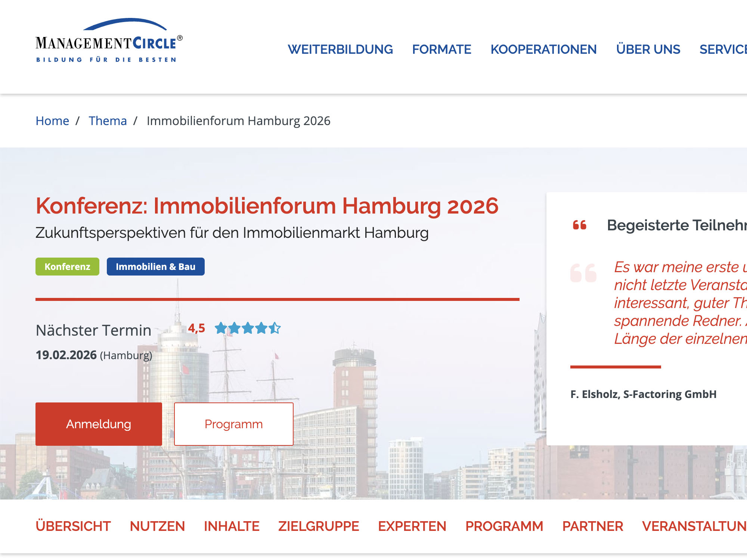Switch to the EXPERTEN section
This screenshot has width=747, height=560.
(x=412, y=526)
